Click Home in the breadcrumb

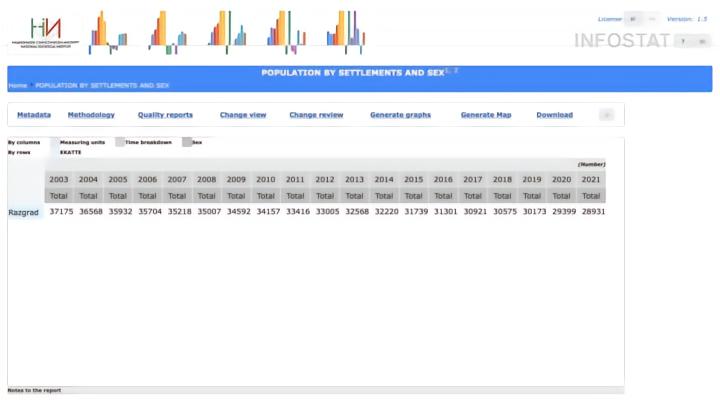[17, 85]
